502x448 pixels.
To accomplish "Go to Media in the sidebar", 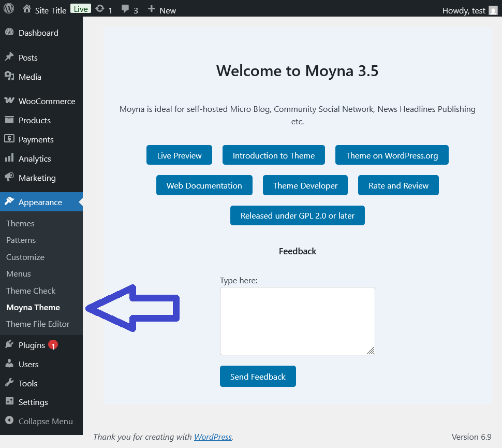I will [x=41, y=77].
